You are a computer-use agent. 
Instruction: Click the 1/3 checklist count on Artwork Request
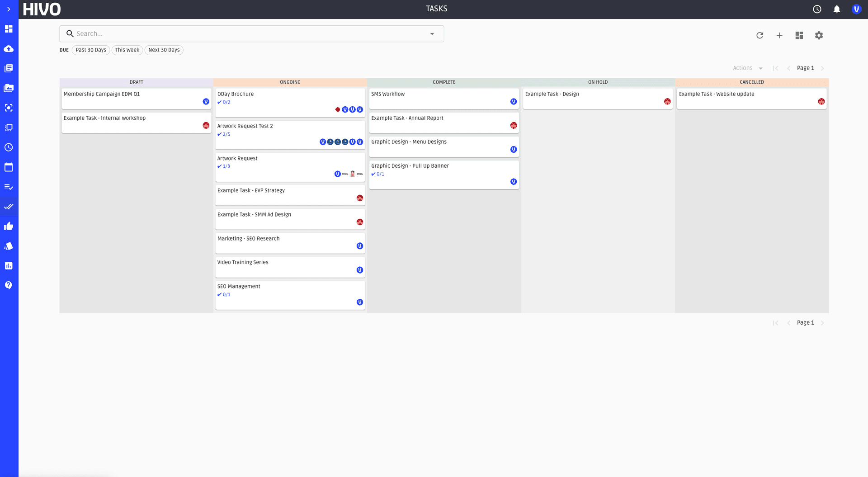pyautogui.click(x=224, y=166)
